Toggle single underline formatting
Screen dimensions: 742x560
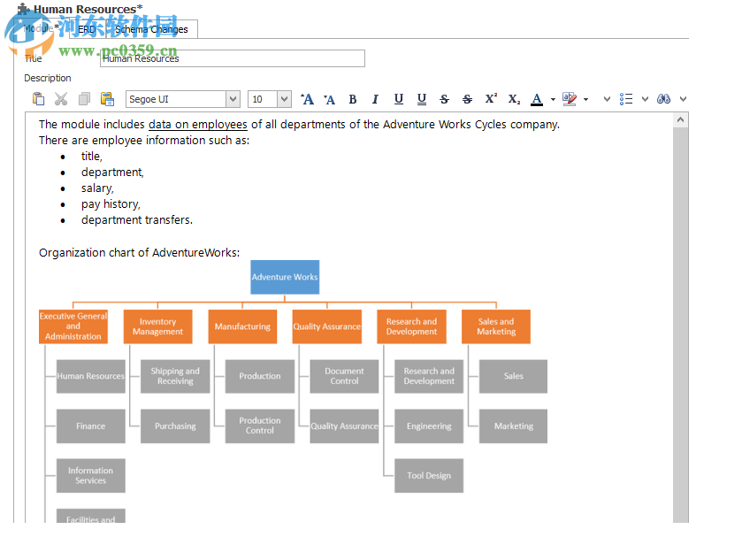click(x=399, y=99)
